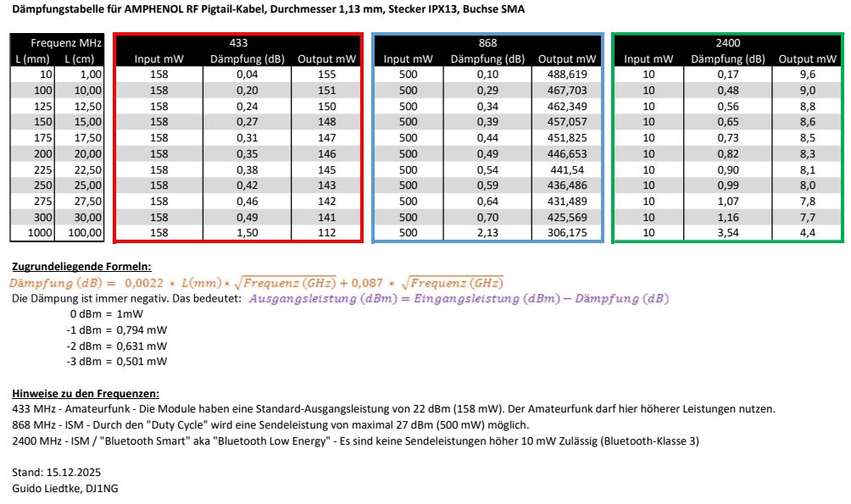
Task: Select the '12,50' length cell
Action: click(88, 107)
